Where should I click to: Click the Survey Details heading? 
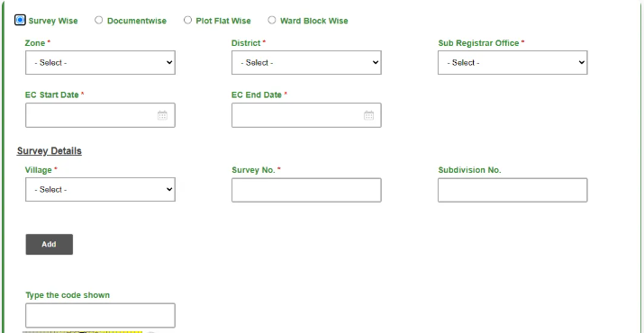(x=50, y=151)
